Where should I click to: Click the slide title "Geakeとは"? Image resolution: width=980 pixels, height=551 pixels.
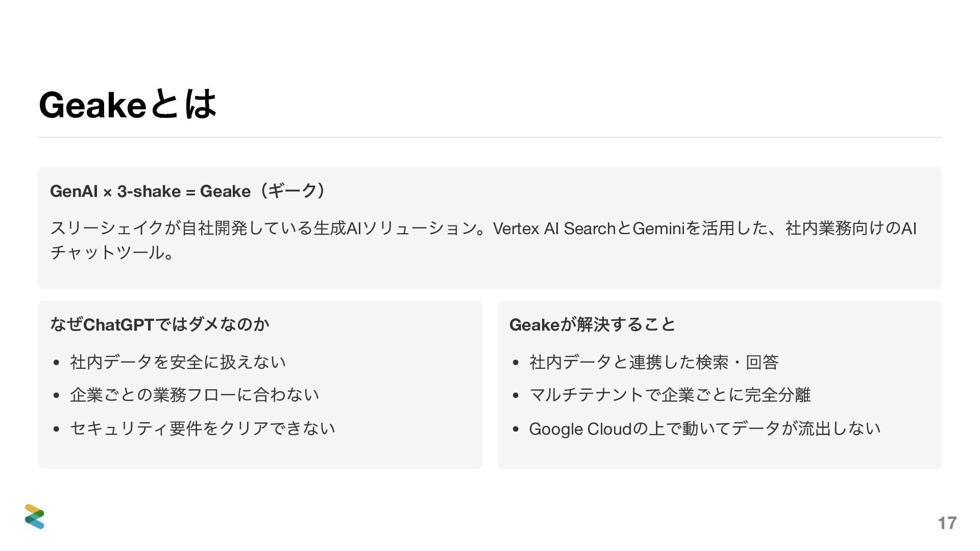pyautogui.click(x=128, y=105)
